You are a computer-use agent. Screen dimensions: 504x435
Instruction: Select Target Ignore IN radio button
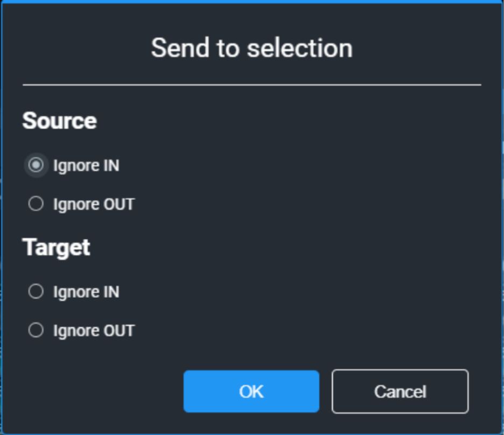point(36,291)
